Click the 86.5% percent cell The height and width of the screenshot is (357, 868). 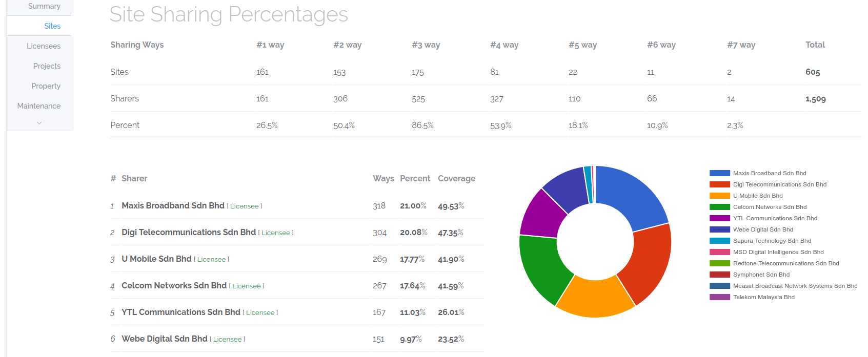coord(422,125)
